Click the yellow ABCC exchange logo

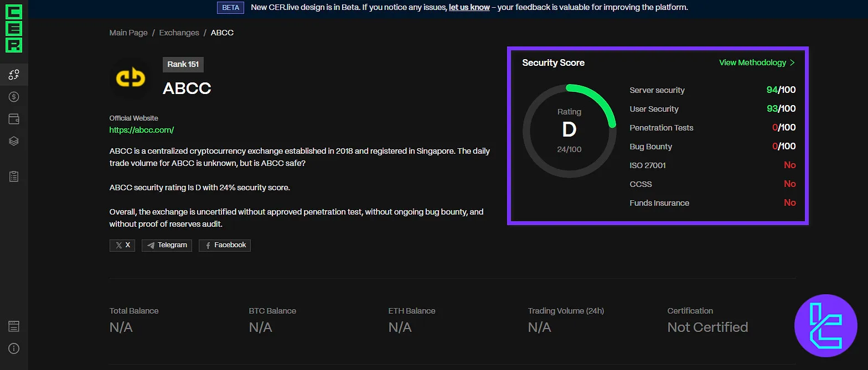pyautogui.click(x=130, y=79)
